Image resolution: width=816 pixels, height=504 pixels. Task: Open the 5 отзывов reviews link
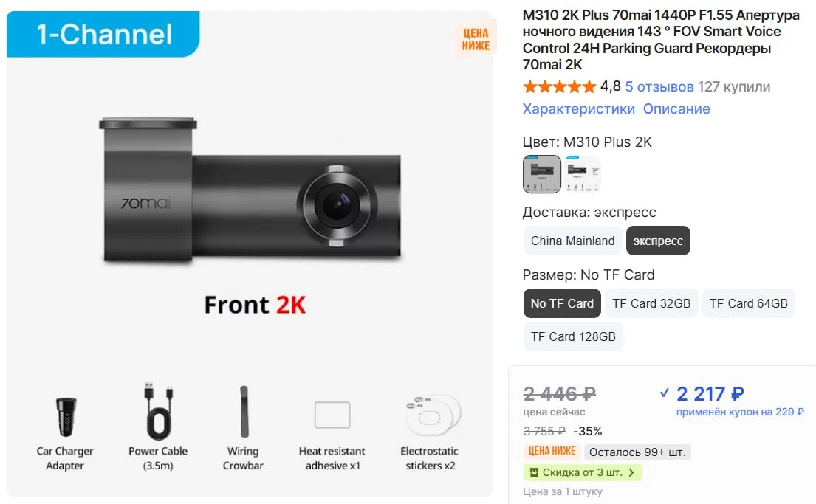click(659, 86)
